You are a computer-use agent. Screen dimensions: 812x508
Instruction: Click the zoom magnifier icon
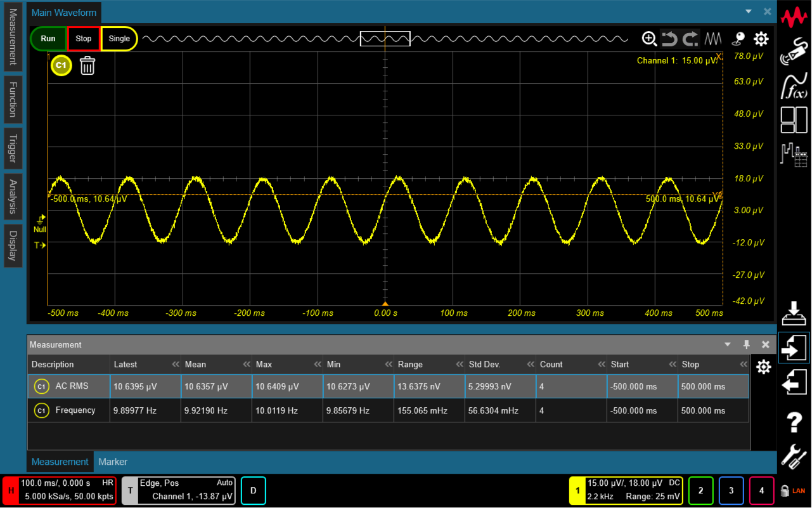[x=649, y=39]
